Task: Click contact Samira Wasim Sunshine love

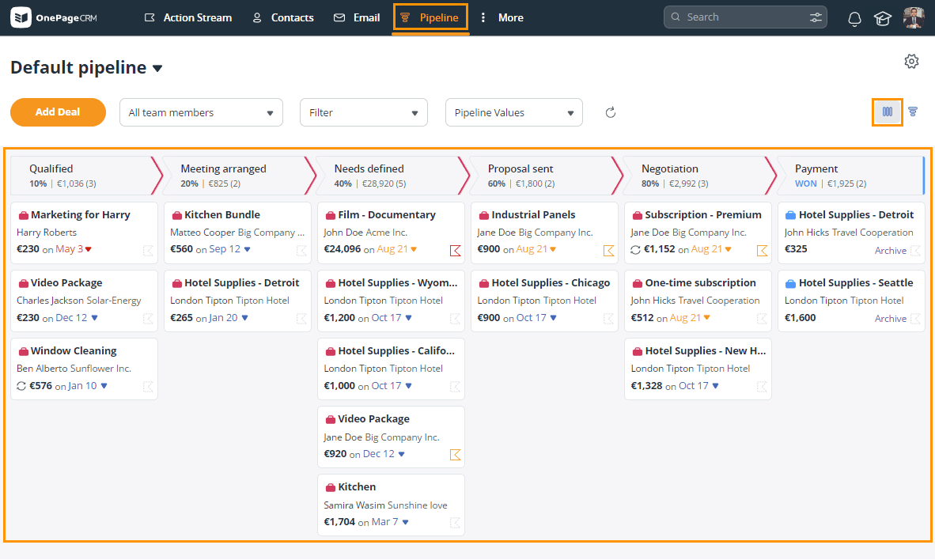Action: (385, 505)
